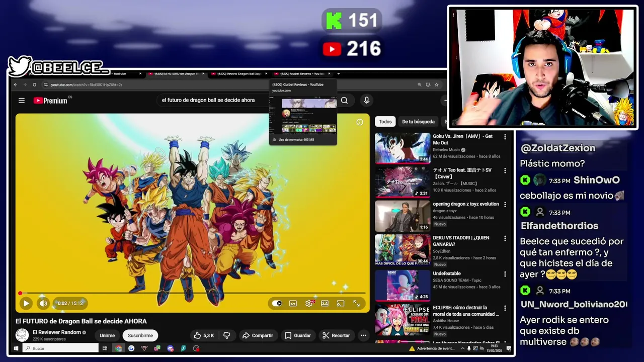Show video info card icon

tap(360, 122)
